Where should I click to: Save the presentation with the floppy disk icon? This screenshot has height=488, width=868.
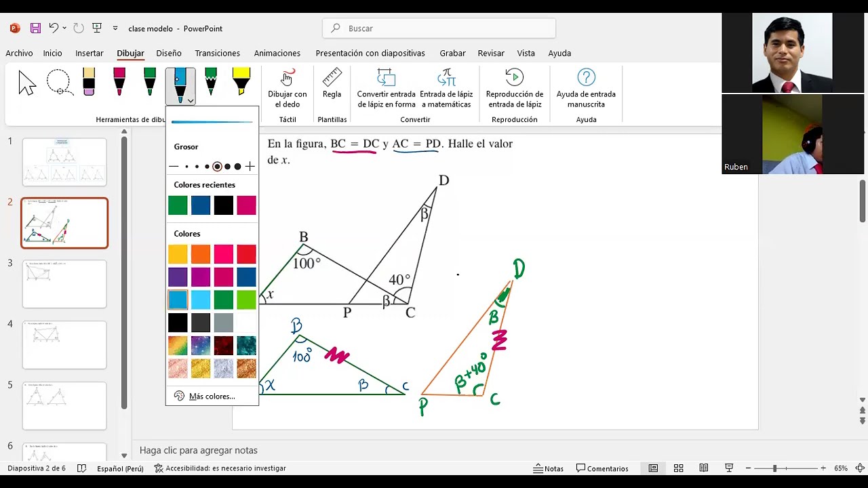35,28
